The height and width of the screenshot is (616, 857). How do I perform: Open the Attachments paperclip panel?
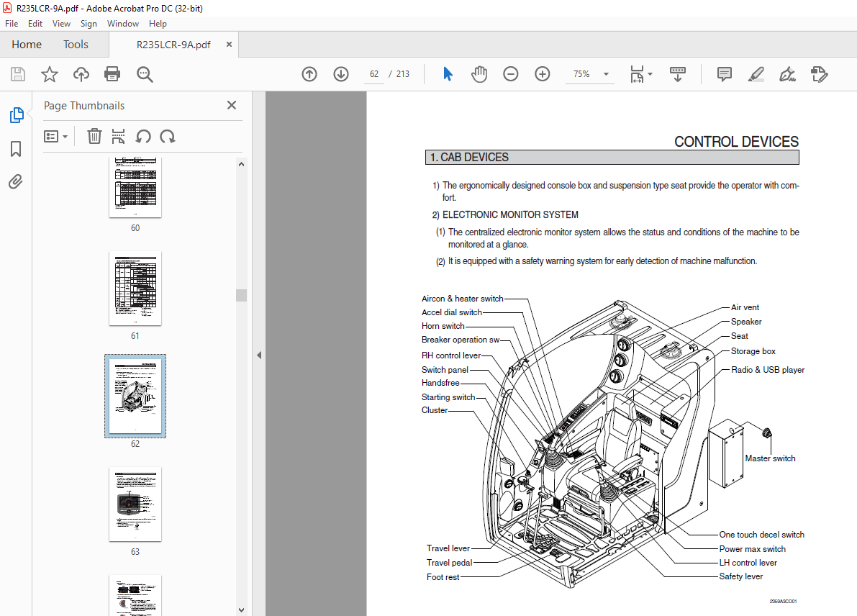pos(16,181)
